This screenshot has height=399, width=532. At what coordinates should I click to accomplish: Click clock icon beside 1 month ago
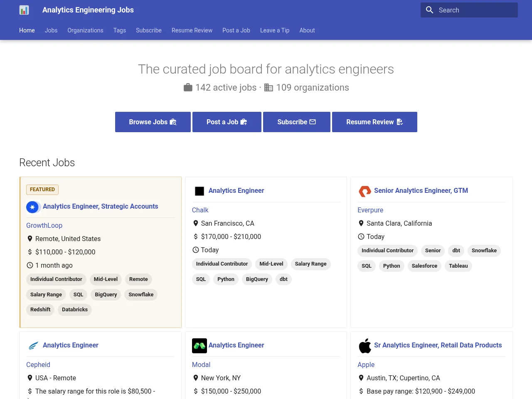tap(30, 265)
